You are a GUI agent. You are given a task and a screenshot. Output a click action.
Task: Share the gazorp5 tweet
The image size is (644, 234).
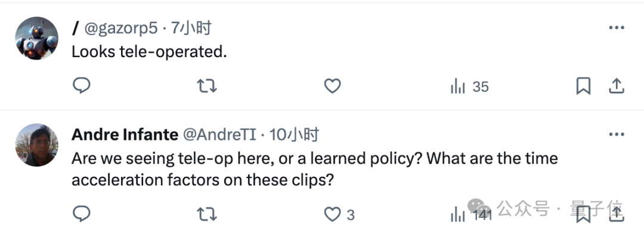(x=616, y=86)
